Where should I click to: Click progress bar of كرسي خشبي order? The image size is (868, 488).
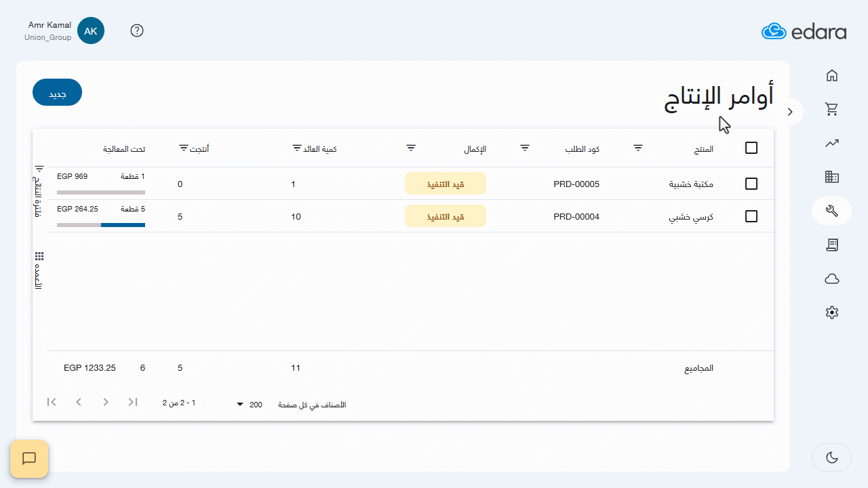(x=101, y=225)
